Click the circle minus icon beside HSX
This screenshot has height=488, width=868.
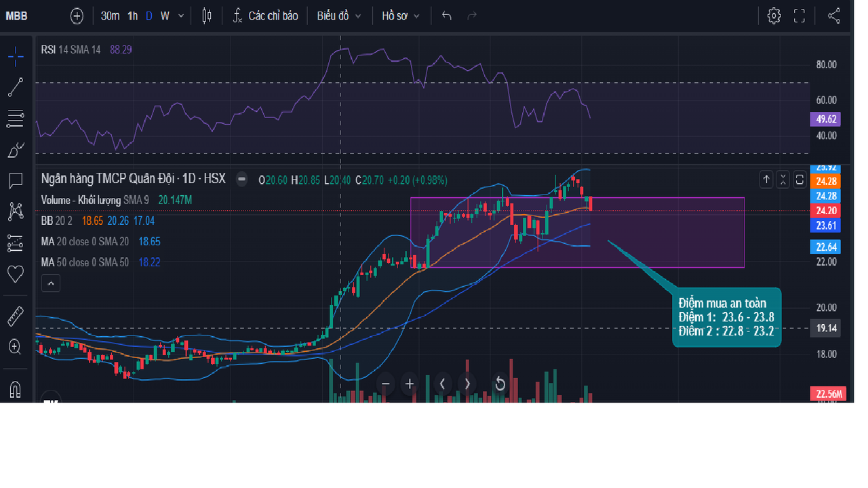[x=241, y=180]
